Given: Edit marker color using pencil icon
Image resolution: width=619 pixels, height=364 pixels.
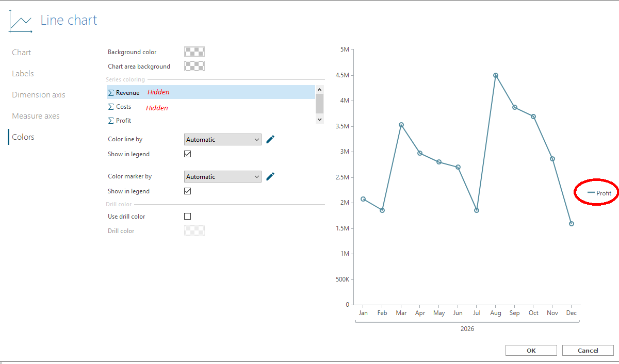Looking at the screenshot, I should click(270, 176).
